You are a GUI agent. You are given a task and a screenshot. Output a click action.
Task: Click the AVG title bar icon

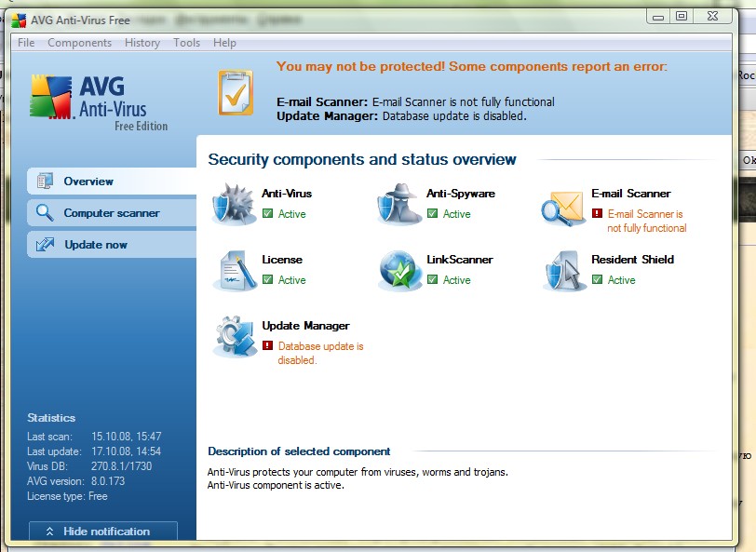pyautogui.click(x=19, y=20)
